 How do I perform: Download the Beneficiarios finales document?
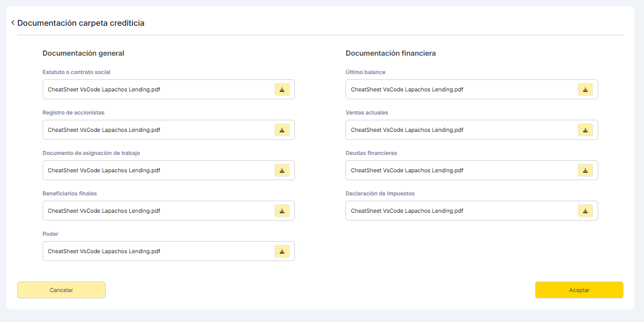pos(282,211)
